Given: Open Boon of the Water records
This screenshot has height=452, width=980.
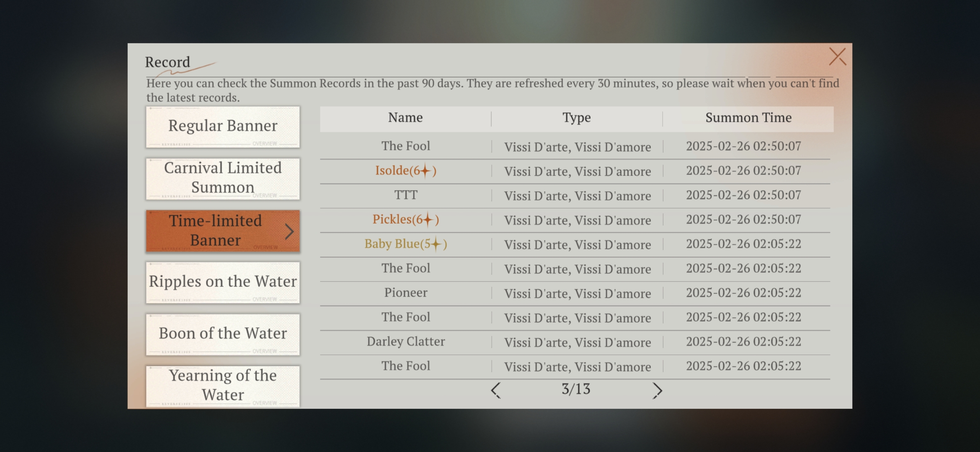Looking at the screenshot, I should click(223, 334).
